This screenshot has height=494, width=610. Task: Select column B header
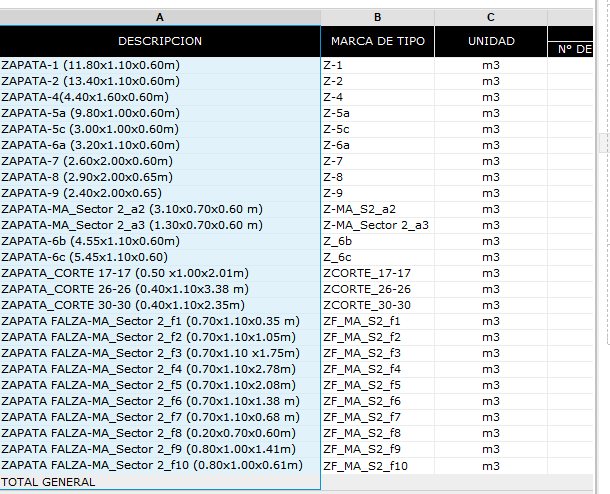[377, 17]
